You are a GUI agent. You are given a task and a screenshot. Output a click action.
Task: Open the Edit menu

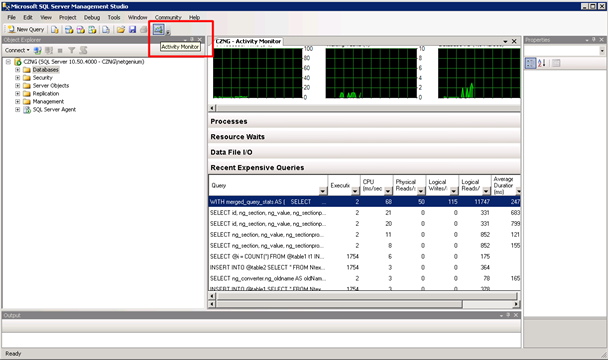pyautogui.click(x=28, y=17)
